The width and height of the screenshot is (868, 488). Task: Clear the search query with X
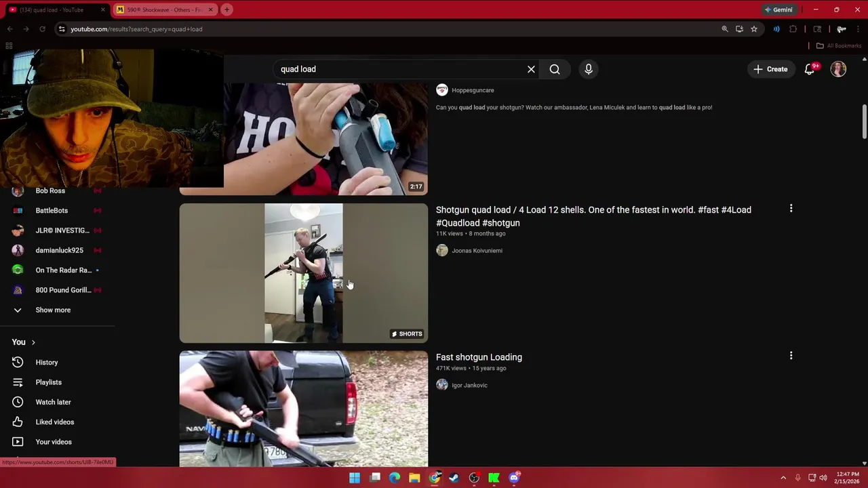[531, 69]
